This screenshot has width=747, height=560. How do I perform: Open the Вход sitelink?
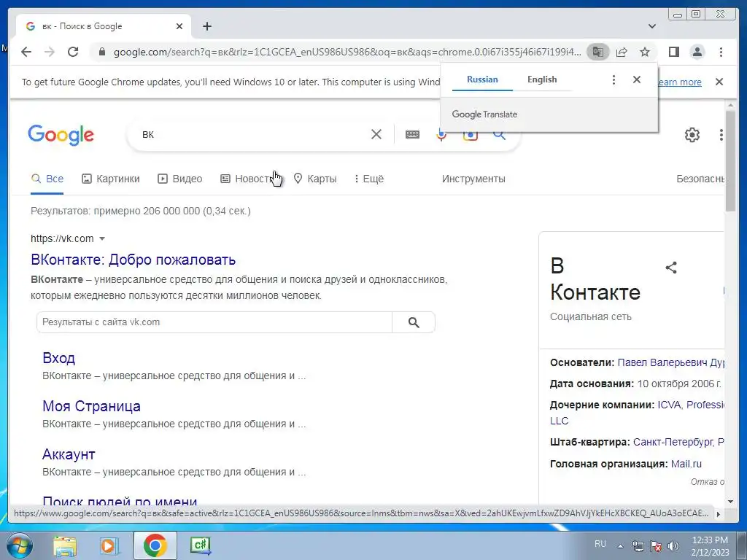point(58,358)
